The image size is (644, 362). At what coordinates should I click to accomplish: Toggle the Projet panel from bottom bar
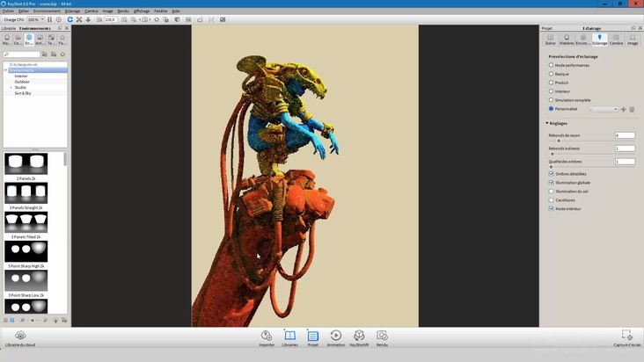click(x=313, y=338)
